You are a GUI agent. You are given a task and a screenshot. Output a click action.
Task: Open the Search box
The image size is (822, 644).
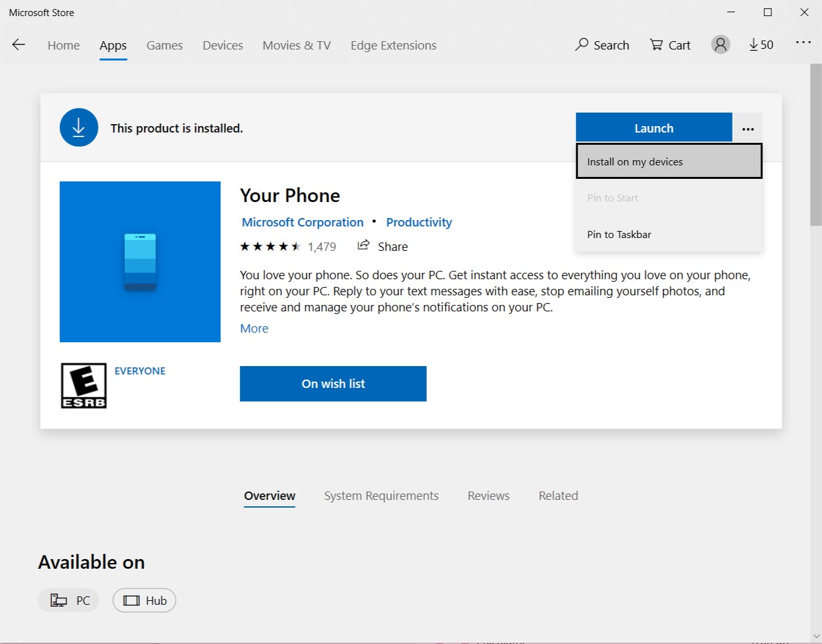(602, 45)
